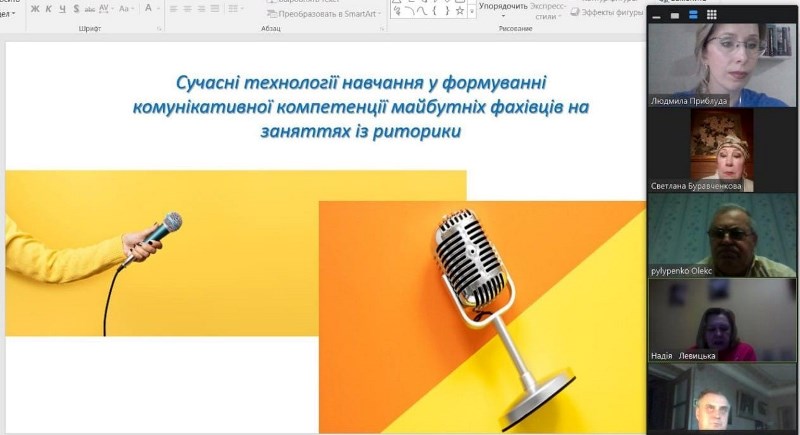Open the Шрифт dialog launcher
This screenshot has height=435, width=800.
(x=159, y=29)
